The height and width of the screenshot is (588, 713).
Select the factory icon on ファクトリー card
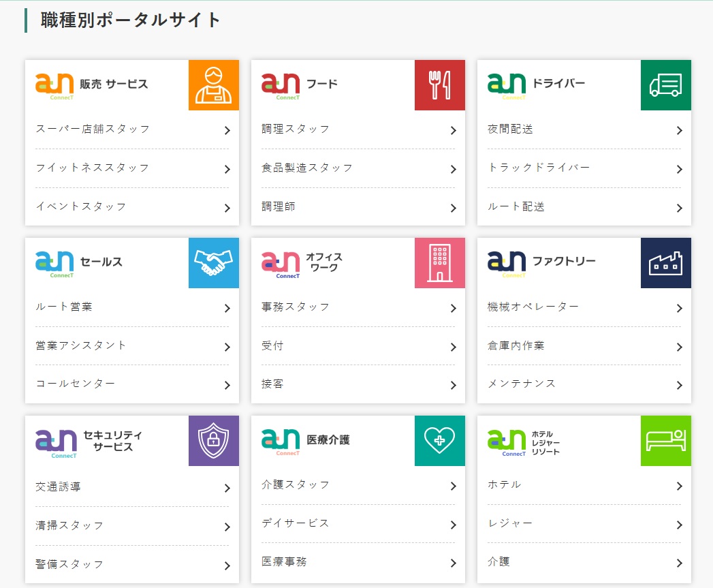point(665,263)
